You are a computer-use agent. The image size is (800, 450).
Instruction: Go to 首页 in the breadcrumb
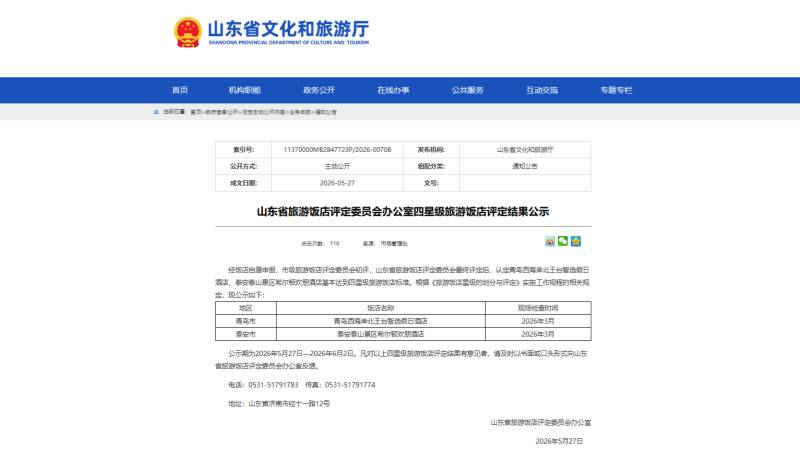(195, 112)
